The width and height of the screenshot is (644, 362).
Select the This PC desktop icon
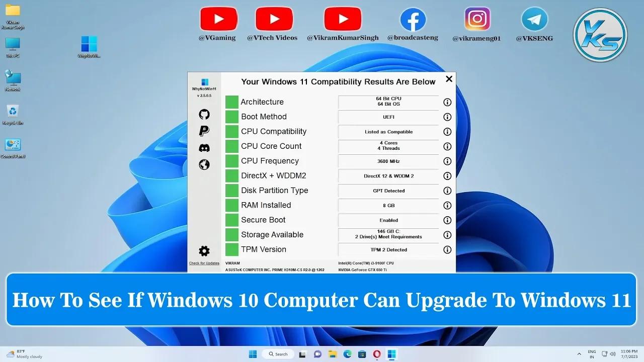[13, 48]
